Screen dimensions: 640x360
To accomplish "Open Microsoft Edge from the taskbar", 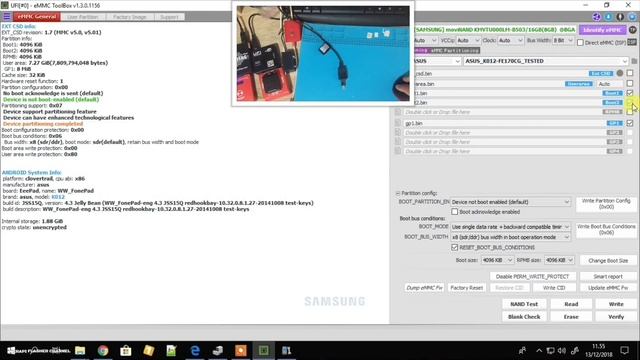I will [195, 350].
